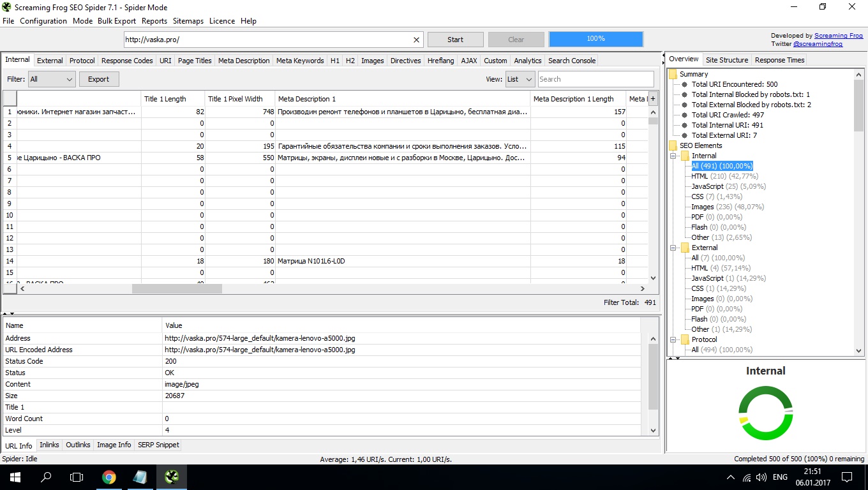Click the Start crawl button
868x490 pixels.
tap(455, 40)
